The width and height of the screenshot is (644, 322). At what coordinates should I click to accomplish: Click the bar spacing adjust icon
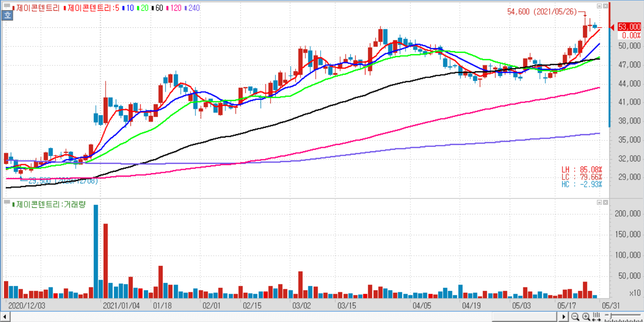click(x=596, y=317)
